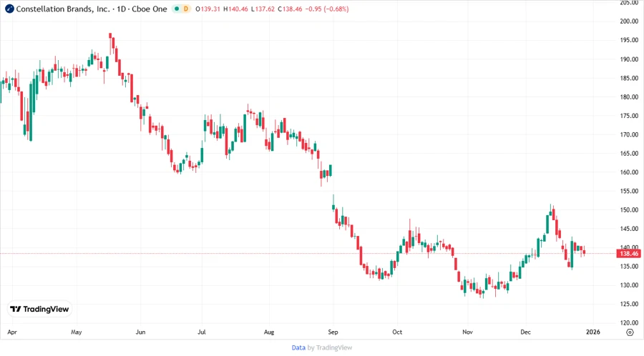Image resolution: width=644 pixels, height=356 pixels.
Task: Click the 185.00 price axis label
Action: (629, 78)
